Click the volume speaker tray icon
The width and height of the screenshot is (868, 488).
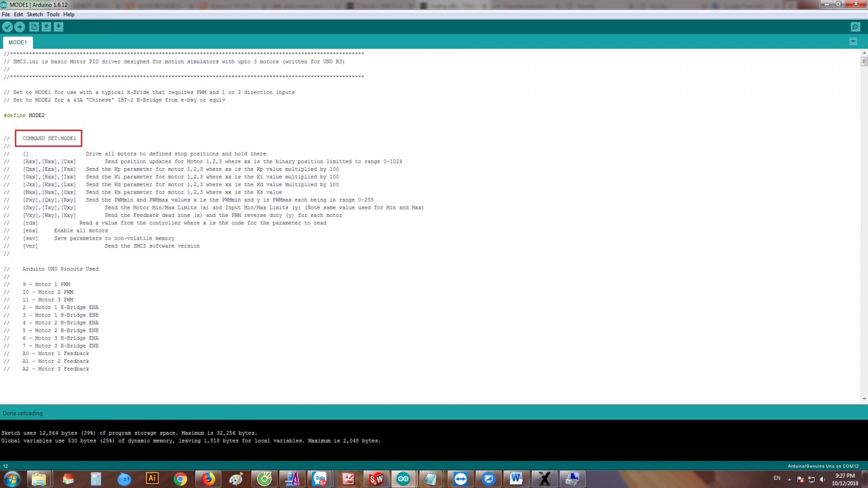(x=822, y=479)
